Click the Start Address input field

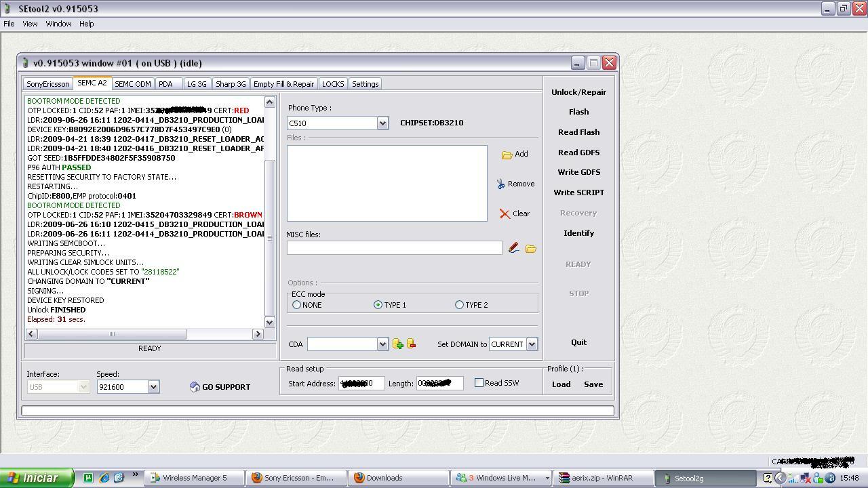click(x=361, y=384)
